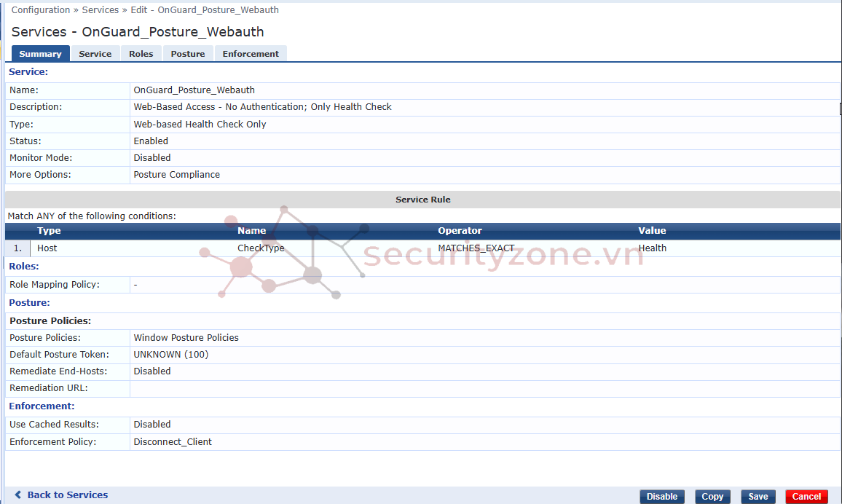Open the Roles tab
Screen dimensions: 842x504
[141, 53]
